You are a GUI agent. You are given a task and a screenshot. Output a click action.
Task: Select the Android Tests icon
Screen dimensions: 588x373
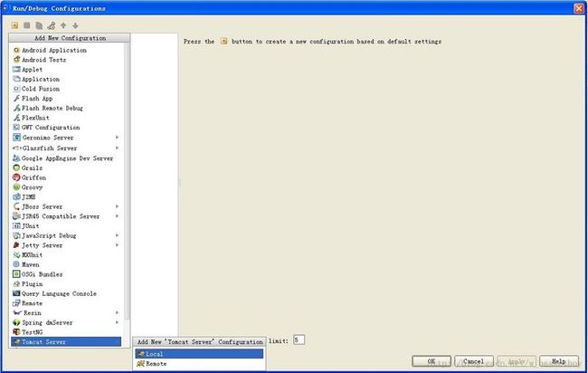16,60
